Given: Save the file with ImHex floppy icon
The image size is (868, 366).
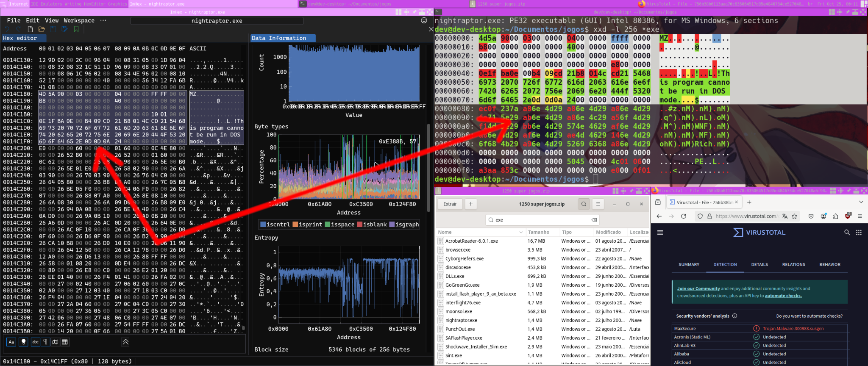Looking at the screenshot, I should tap(53, 29).
